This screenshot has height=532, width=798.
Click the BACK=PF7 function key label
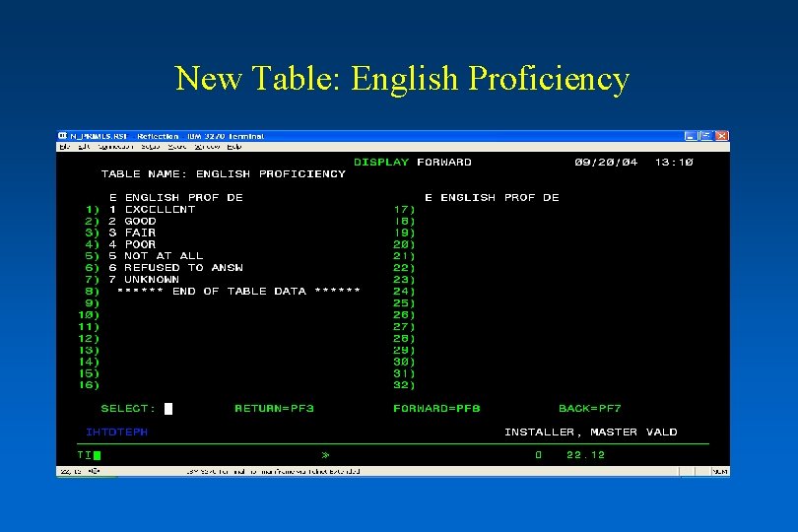(x=590, y=408)
